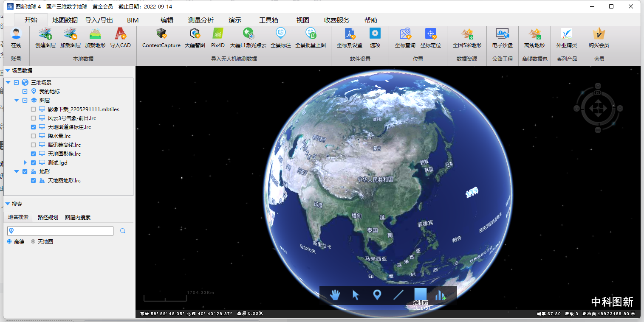Viewport: 644px width, 322px height.
Task: Click the Pix4D icon
Action: 218,34
